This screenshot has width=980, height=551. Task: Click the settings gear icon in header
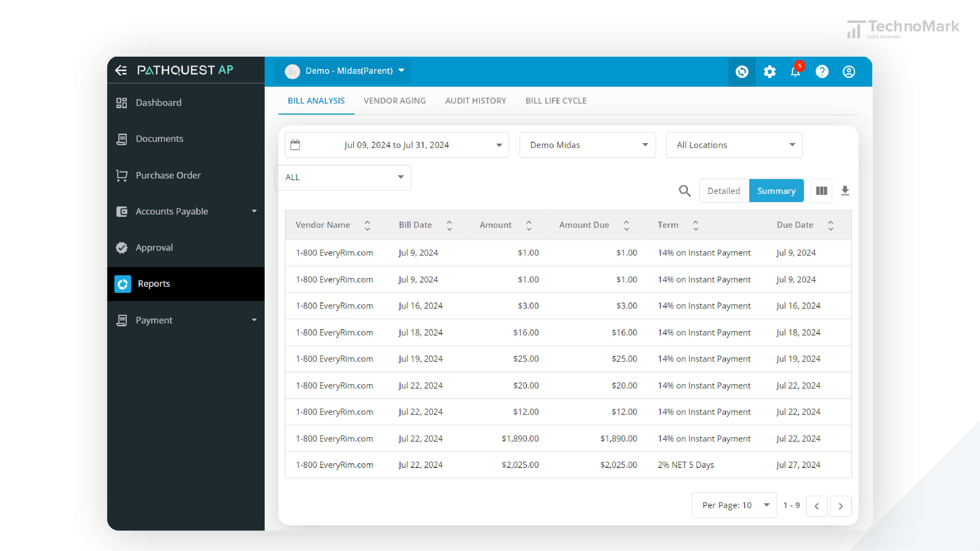[770, 72]
